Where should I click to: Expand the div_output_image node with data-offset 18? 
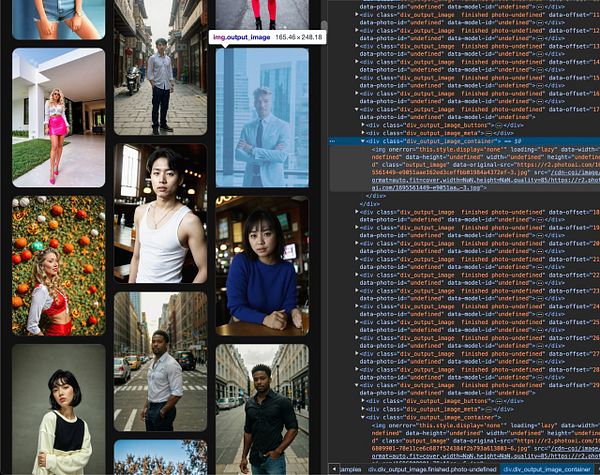coord(357,212)
